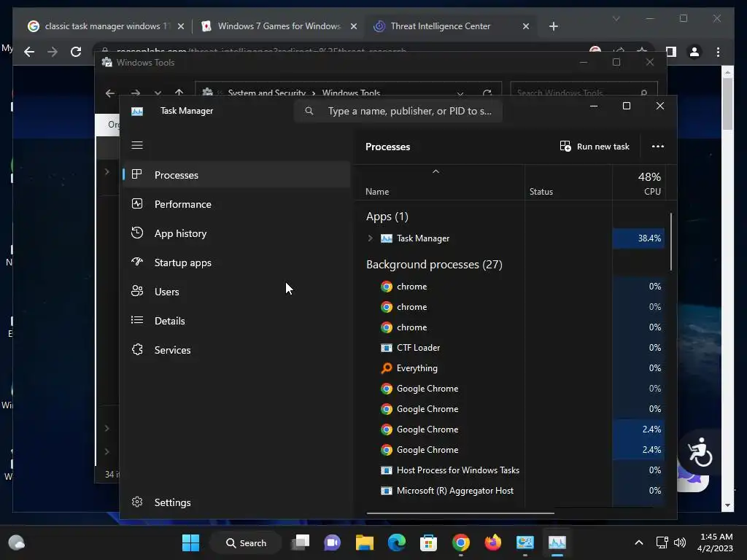
Task: Open the volume control in the system tray
Action: 680,542
